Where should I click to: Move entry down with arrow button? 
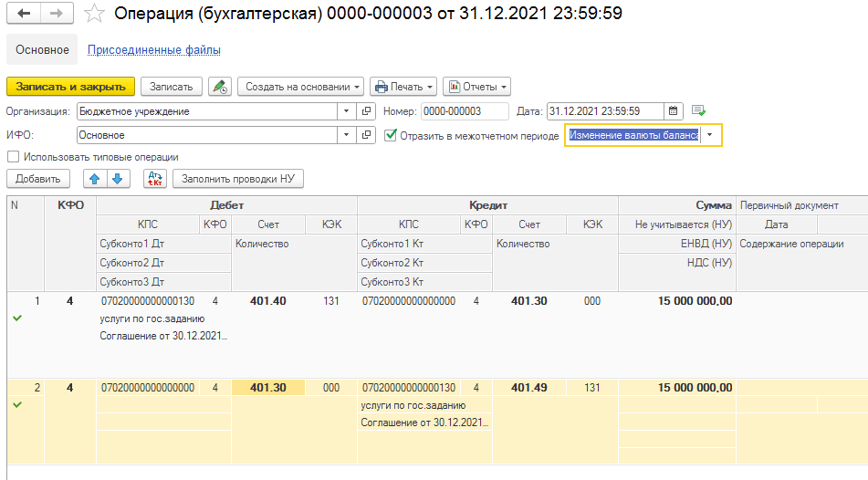(116, 179)
